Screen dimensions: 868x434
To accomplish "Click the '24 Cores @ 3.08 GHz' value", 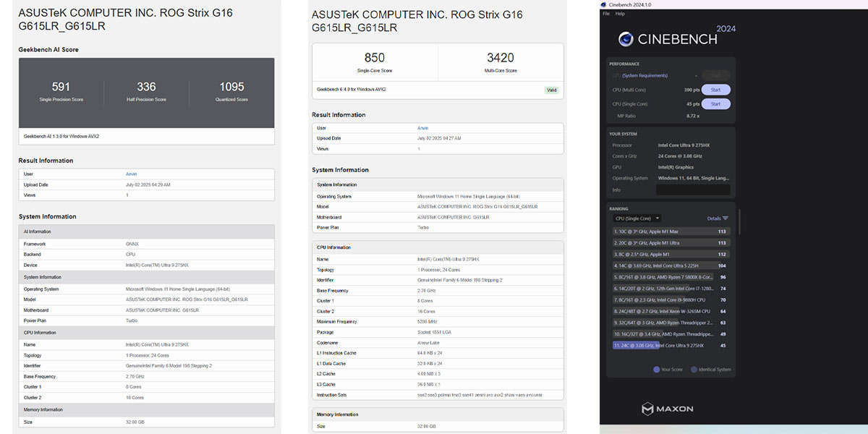I will (x=680, y=156).
